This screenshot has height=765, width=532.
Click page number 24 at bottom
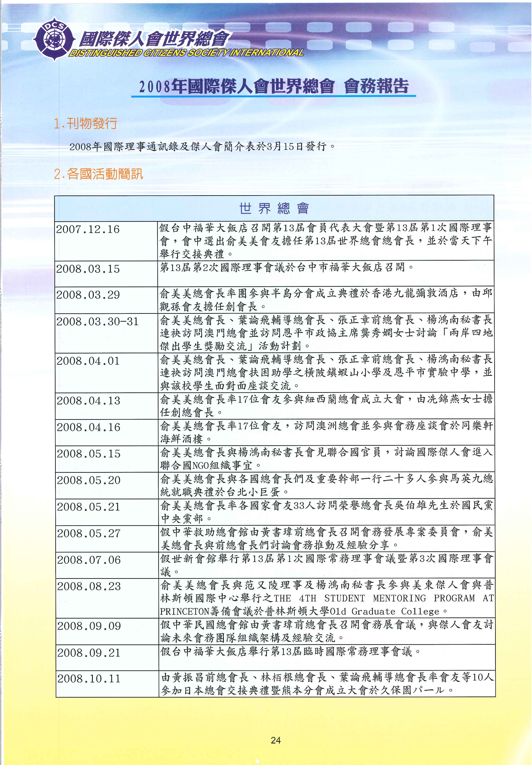tap(276, 740)
